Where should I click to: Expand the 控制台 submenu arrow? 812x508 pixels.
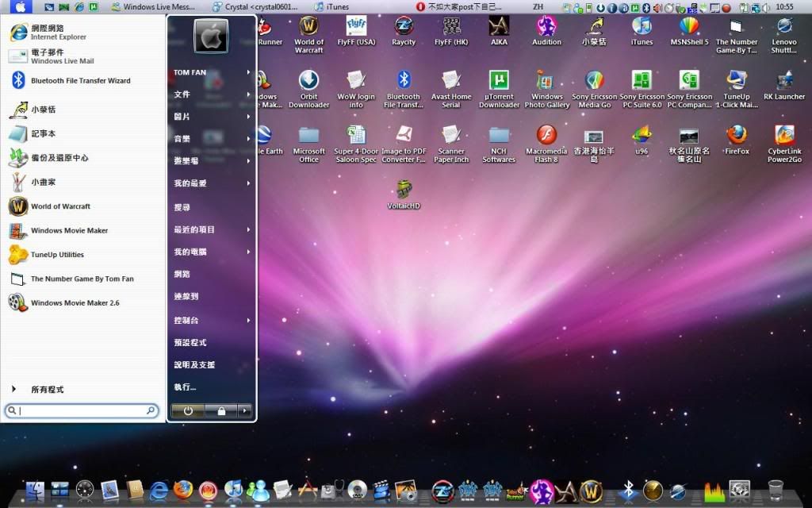(x=248, y=321)
